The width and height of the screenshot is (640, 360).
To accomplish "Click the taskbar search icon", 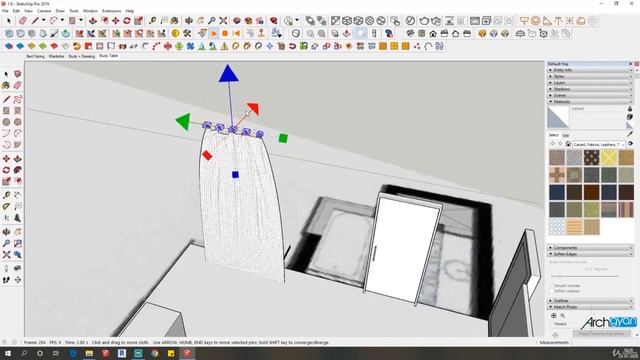I will (x=24, y=353).
